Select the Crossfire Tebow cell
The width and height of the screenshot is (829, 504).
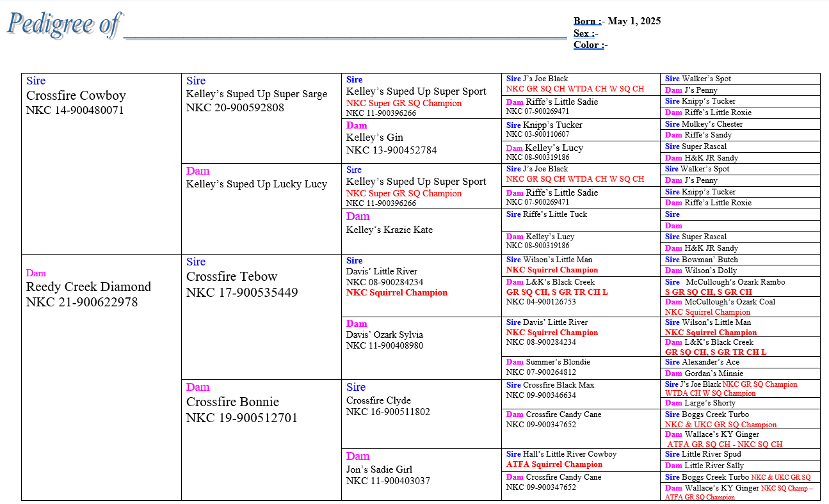point(232,277)
